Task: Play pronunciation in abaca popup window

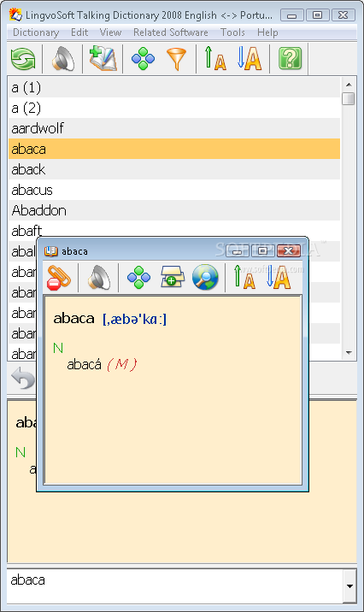Action: [99, 278]
